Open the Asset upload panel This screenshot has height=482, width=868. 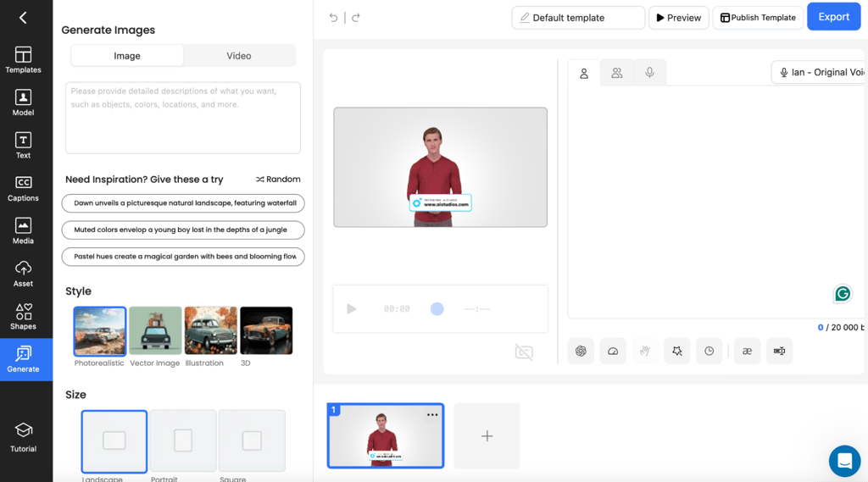pyautogui.click(x=23, y=274)
